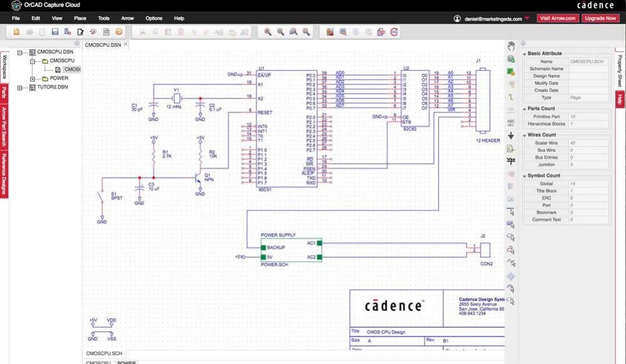The image size is (626, 364).
Task: Select the TUTOR2.DSN tree item
Action: coord(52,87)
